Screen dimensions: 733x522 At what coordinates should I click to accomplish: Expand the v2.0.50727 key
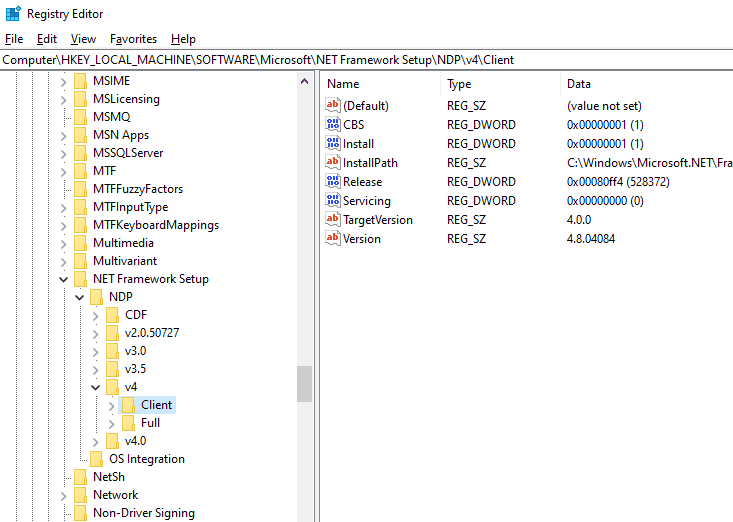(95, 334)
